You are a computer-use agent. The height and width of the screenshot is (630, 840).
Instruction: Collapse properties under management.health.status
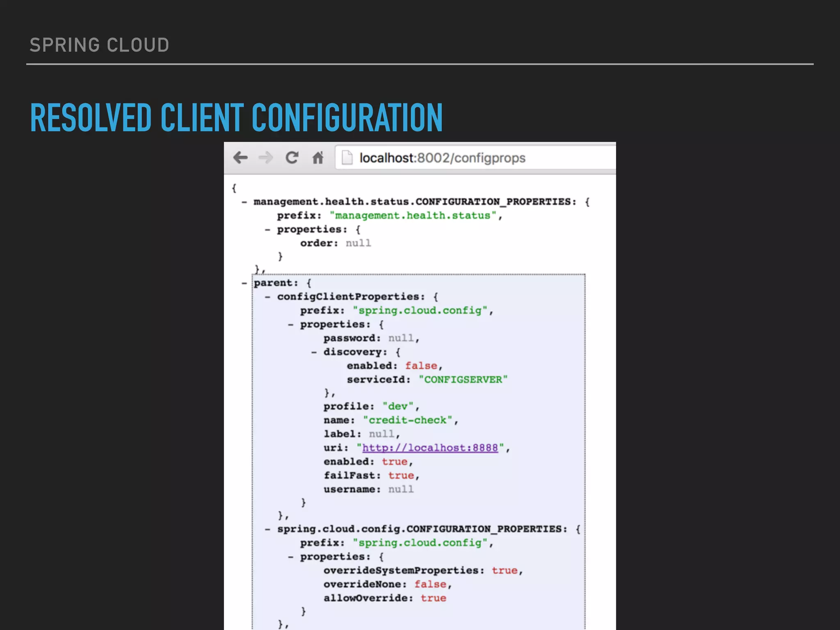pos(268,230)
